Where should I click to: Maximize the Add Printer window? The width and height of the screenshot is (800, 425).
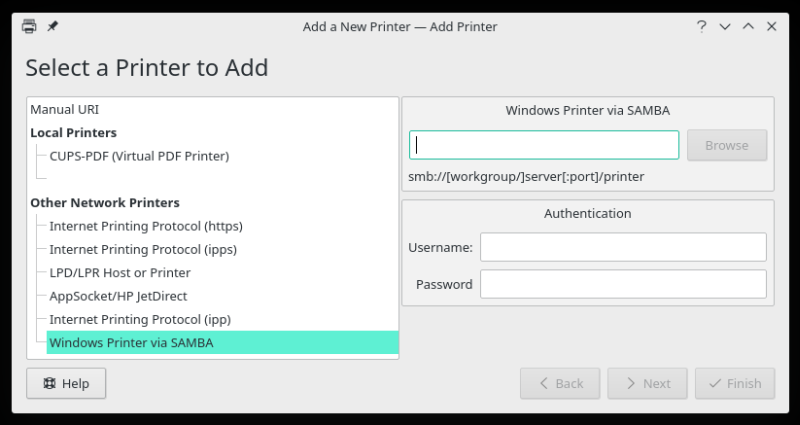pyautogui.click(x=748, y=26)
